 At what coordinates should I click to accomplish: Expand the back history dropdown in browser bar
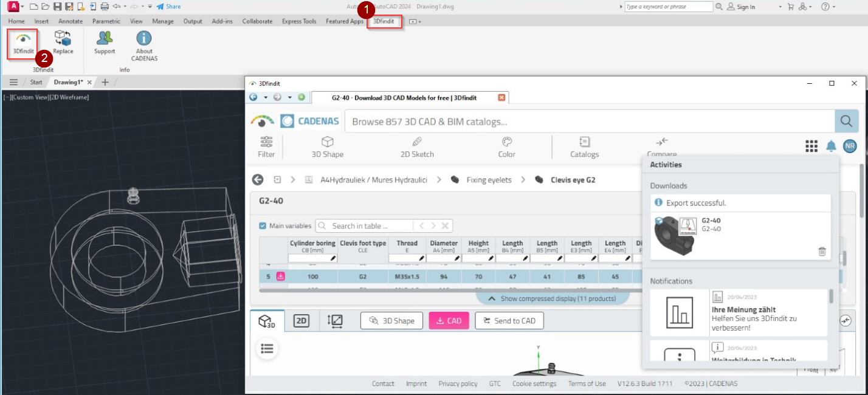click(x=264, y=97)
